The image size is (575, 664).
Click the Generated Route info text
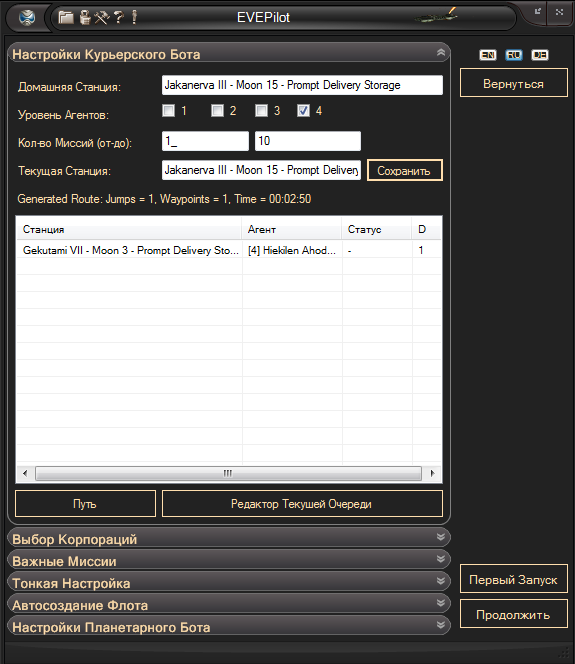[164, 199]
